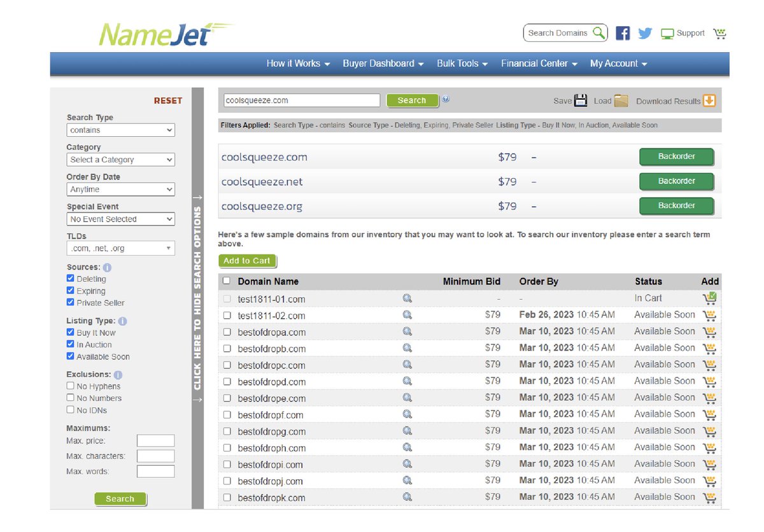The width and height of the screenshot is (764, 532).
Task: Open the TLDs selector dropdown
Action: 120,249
